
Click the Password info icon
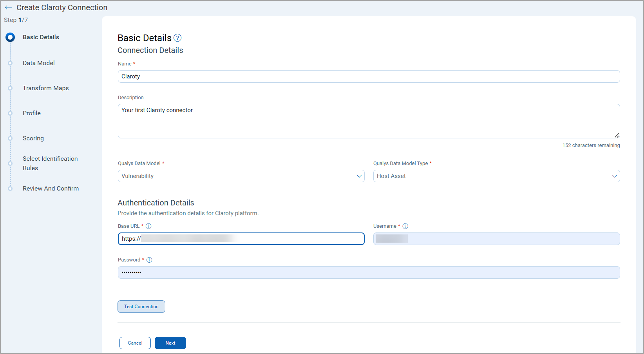[x=149, y=260]
